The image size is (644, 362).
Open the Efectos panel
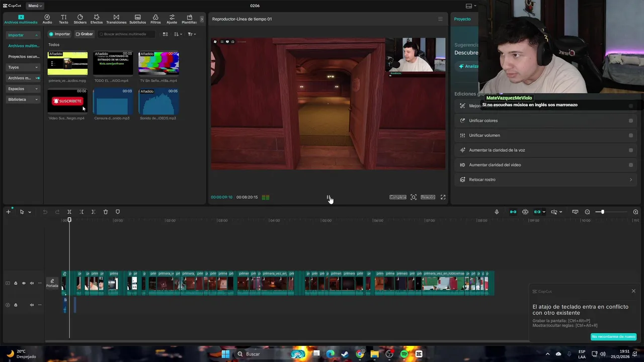[x=97, y=19]
